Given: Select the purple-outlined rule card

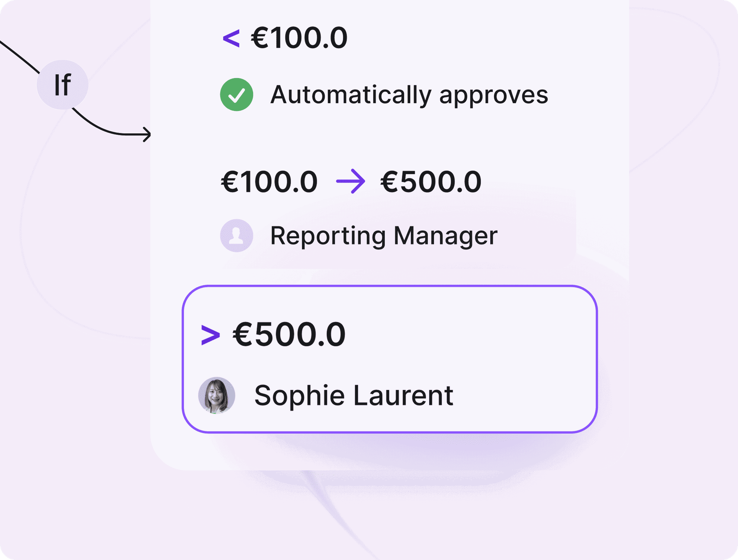Looking at the screenshot, I should click(389, 359).
